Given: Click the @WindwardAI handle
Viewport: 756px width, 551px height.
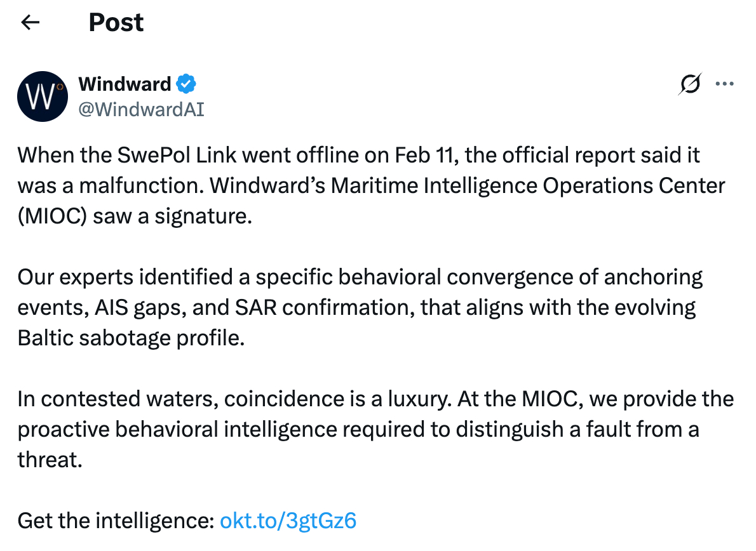Looking at the screenshot, I should tap(141, 109).
